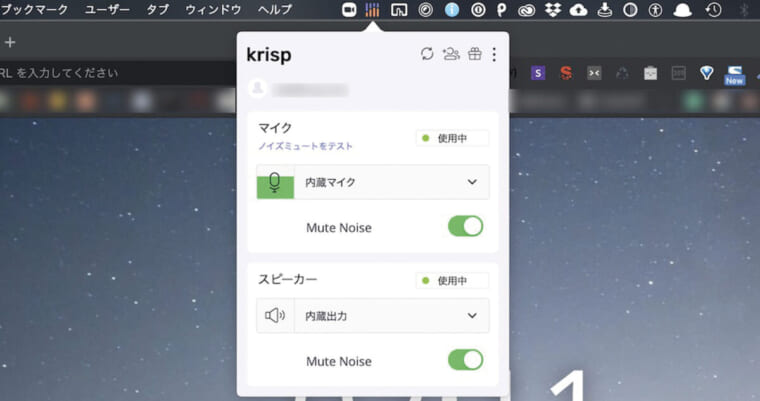
Task: Click the speaker icon beside 内蔵出力
Action: tap(275, 316)
